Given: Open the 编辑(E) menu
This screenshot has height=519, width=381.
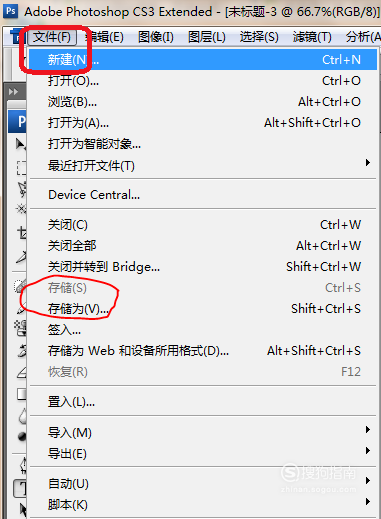Looking at the screenshot, I should click(105, 37).
